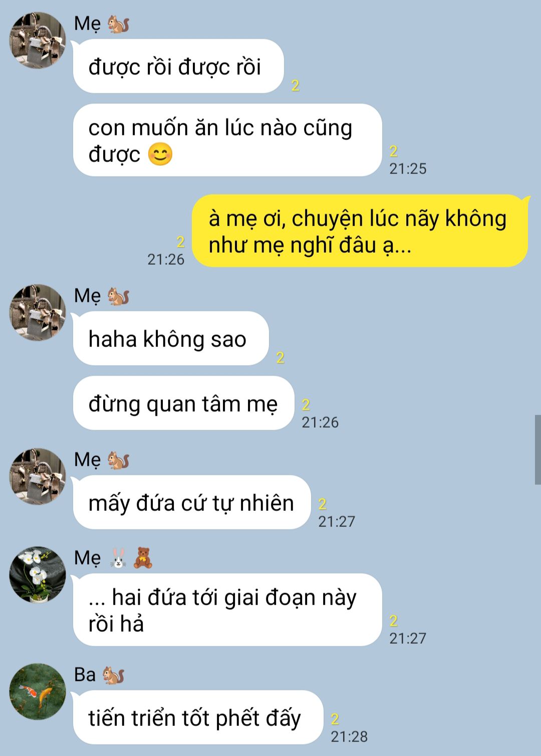
Task: Tap the smiling emoji in "con muốn ăn" message
Action: coord(160,154)
